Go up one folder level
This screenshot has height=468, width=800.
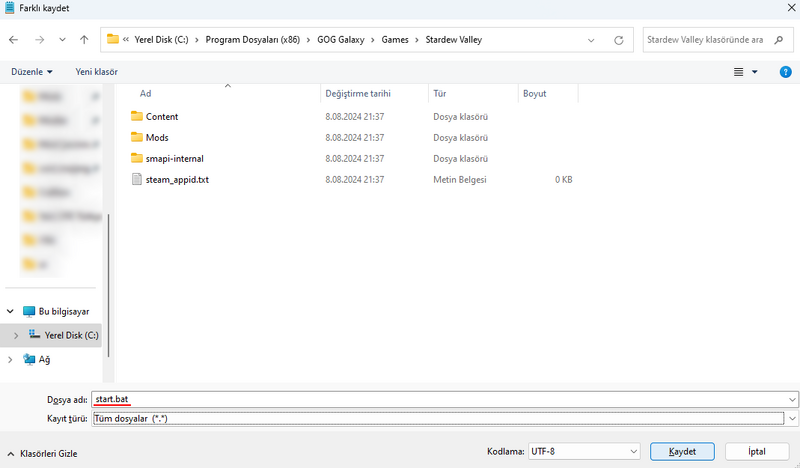pos(84,40)
